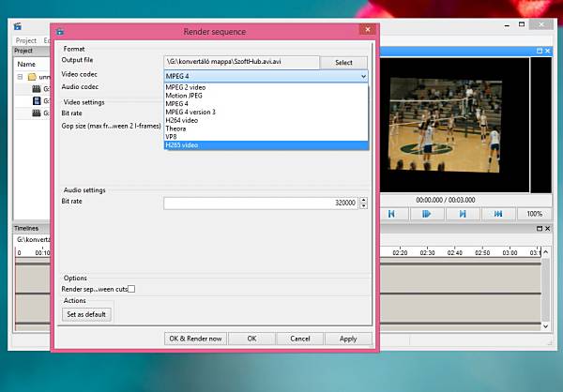
Task: Choose Motion JPEG from the codec list
Action: coord(266,96)
